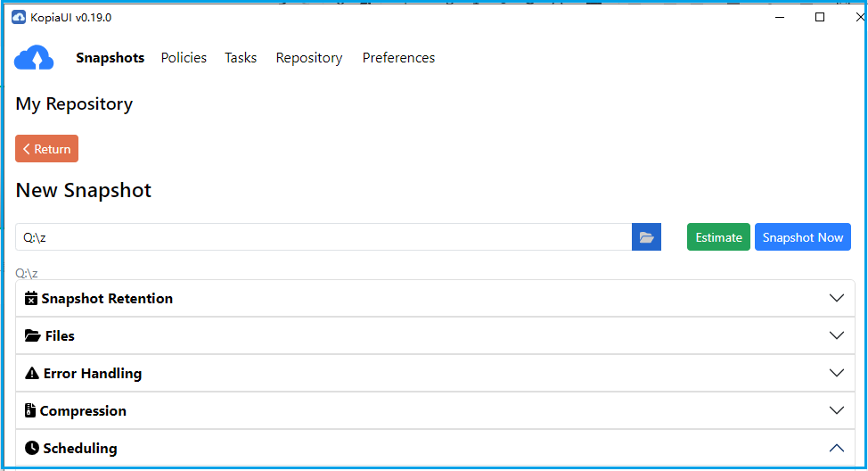The width and height of the screenshot is (868, 471).
Task: Click the Files open-folder icon
Action: pyautogui.click(x=33, y=335)
